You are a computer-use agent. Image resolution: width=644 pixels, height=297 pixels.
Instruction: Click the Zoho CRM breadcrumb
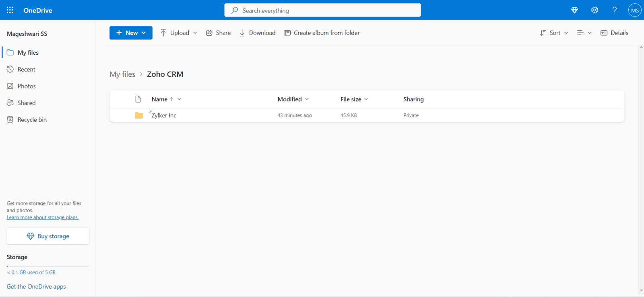[x=165, y=74]
